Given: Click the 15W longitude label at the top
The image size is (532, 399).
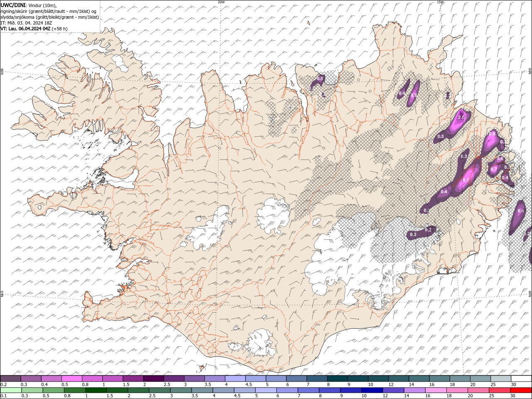Looking at the screenshot, I should (x=440, y=2).
